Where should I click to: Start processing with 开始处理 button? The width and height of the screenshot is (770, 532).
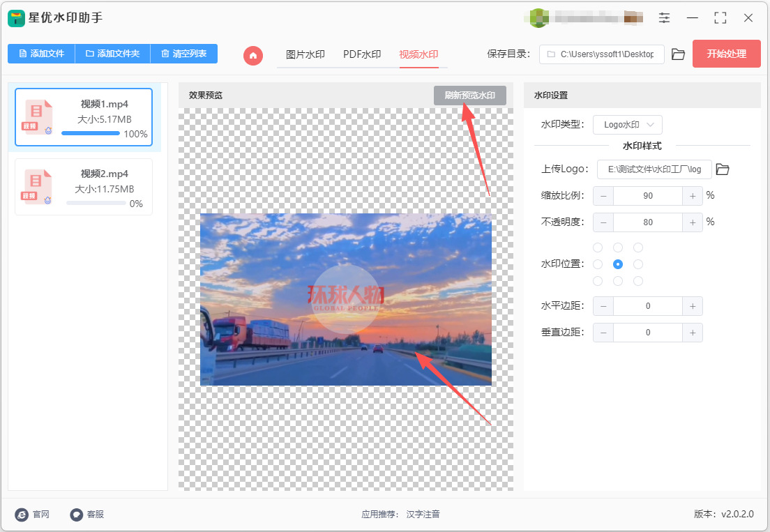click(x=726, y=54)
